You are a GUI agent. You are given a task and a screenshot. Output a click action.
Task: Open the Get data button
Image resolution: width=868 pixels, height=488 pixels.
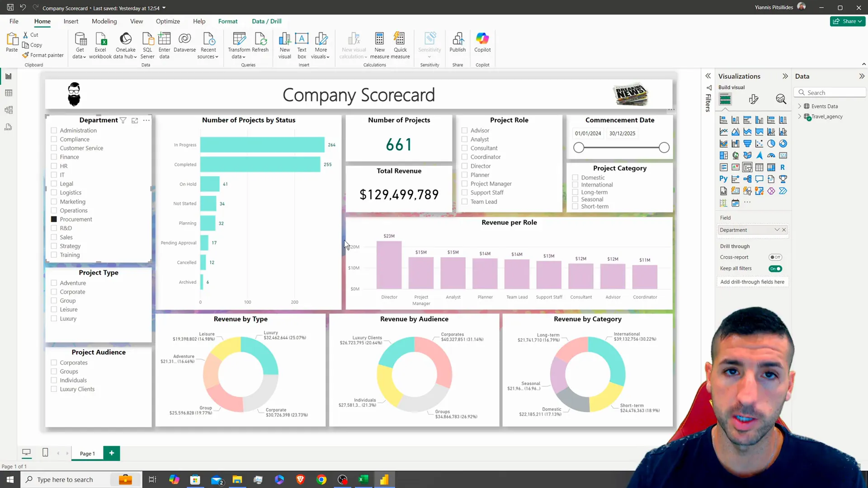click(80, 46)
